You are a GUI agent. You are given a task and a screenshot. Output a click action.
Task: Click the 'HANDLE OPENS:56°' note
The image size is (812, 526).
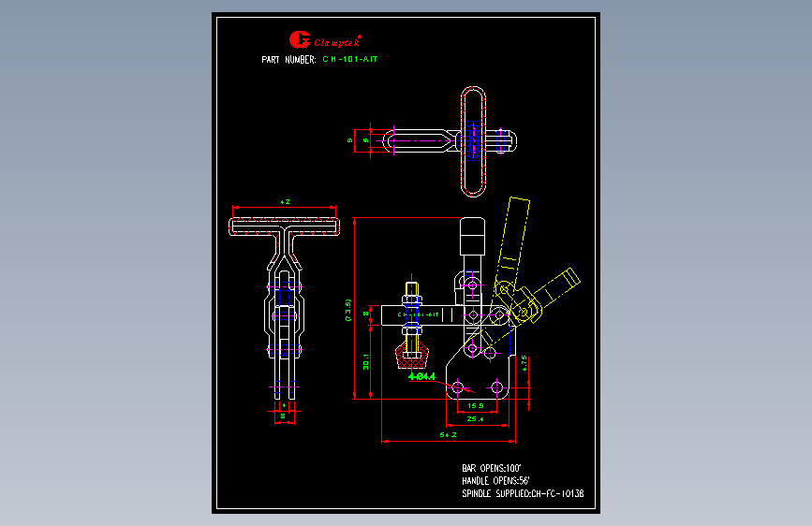(495, 481)
